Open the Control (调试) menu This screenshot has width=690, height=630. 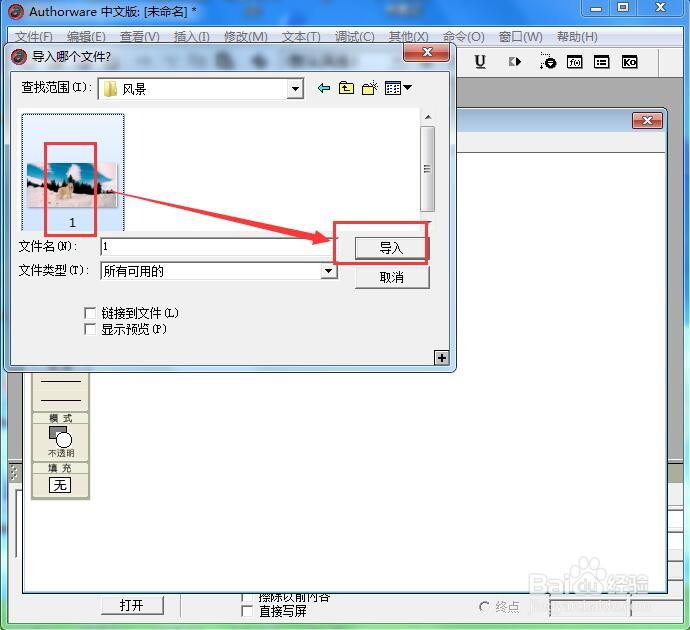point(355,36)
